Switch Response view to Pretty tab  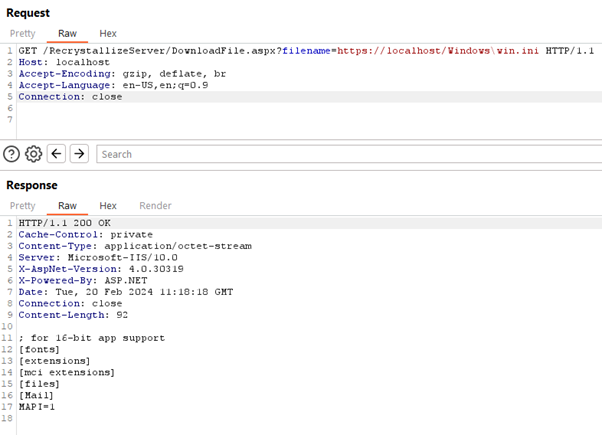(x=22, y=205)
